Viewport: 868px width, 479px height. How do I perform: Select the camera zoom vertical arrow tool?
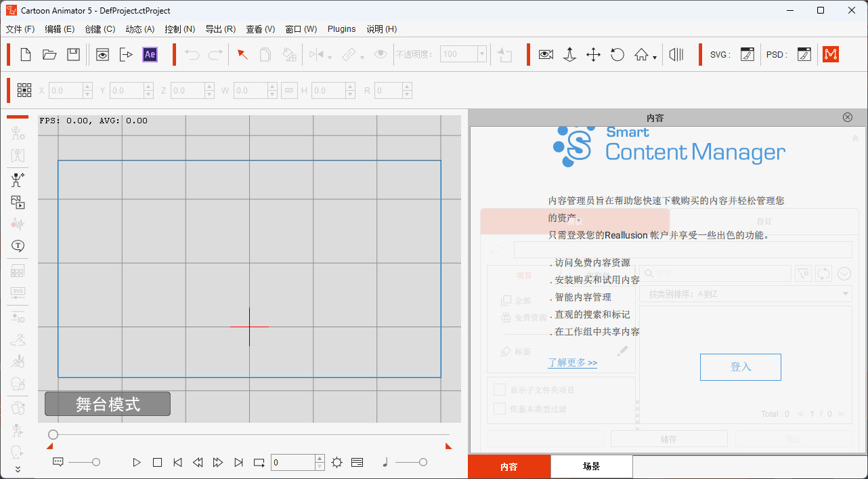tap(570, 55)
